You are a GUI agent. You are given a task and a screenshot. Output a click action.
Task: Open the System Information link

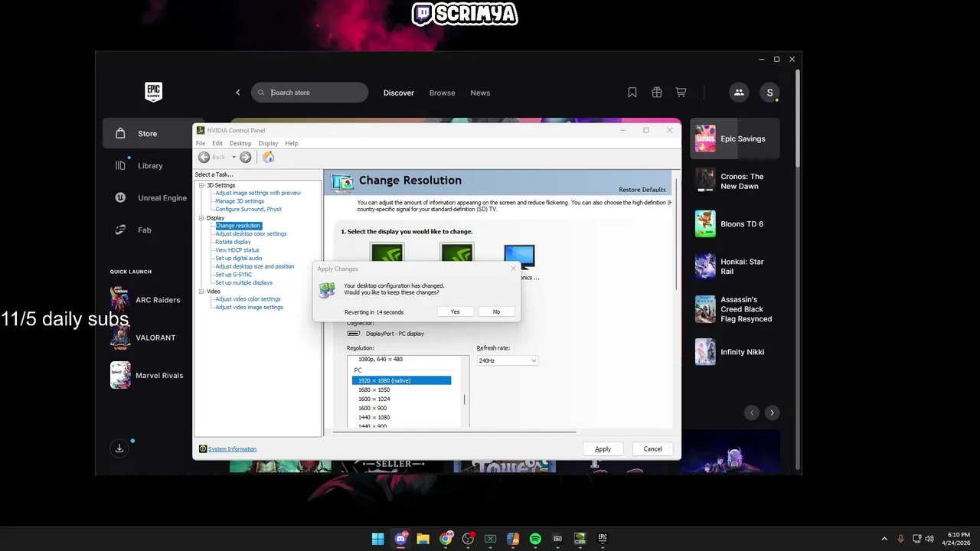(232, 449)
